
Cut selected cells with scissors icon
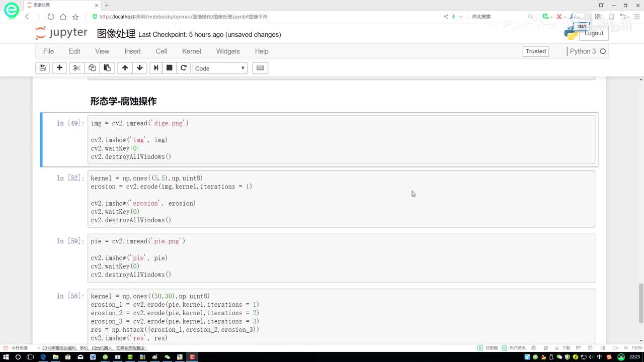(76, 68)
